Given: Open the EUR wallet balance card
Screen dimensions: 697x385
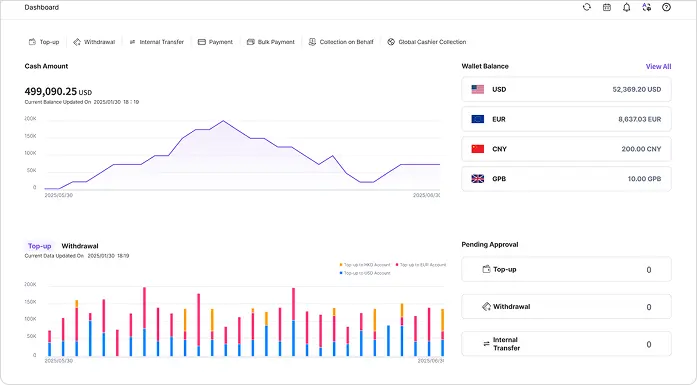Looking at the screenshot, I should [x=566, y=119].
